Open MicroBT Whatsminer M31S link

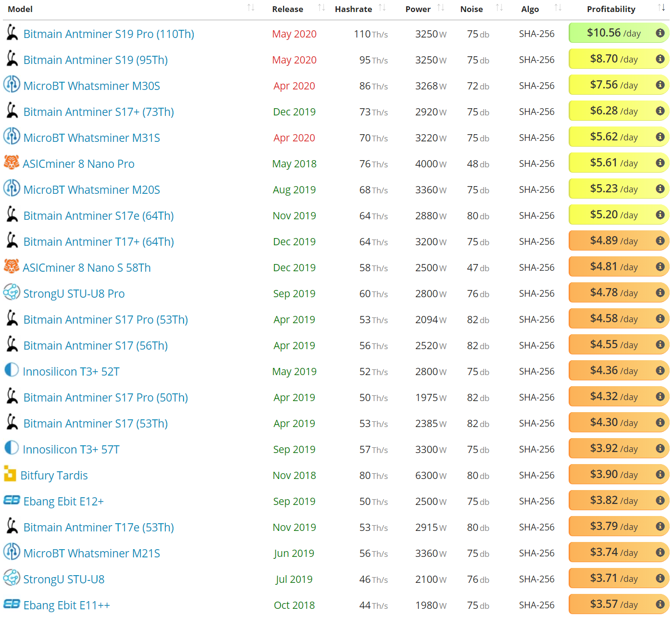click(92, 138)
